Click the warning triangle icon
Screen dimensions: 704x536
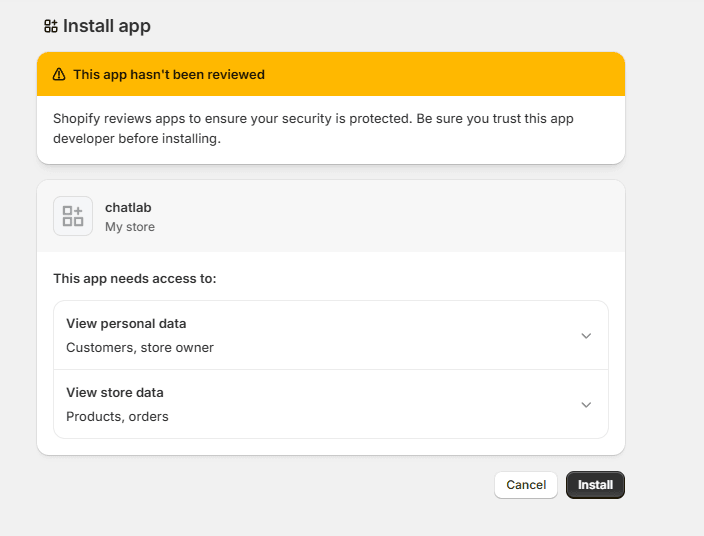point(58,74)
